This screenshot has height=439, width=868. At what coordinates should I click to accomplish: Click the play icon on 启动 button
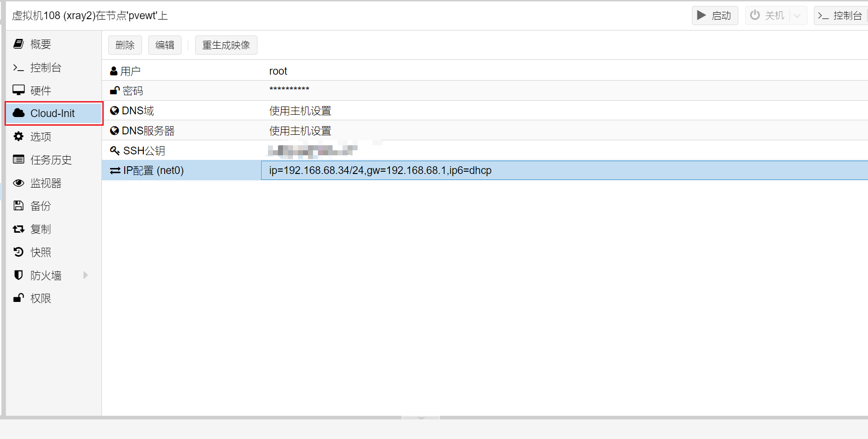(x=701, y=15)
